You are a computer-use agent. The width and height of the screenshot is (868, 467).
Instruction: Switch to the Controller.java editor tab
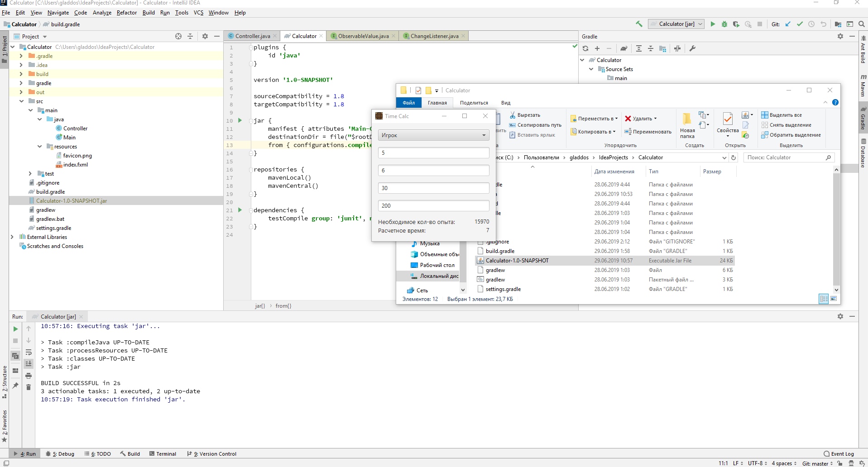[x=252, y=36]
